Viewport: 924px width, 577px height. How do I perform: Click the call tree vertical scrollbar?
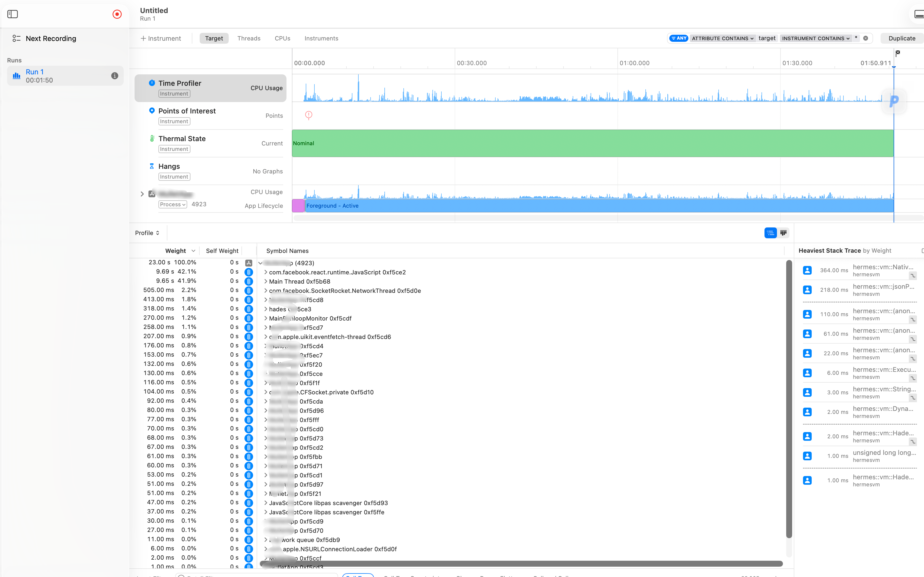tap(789, 399)
